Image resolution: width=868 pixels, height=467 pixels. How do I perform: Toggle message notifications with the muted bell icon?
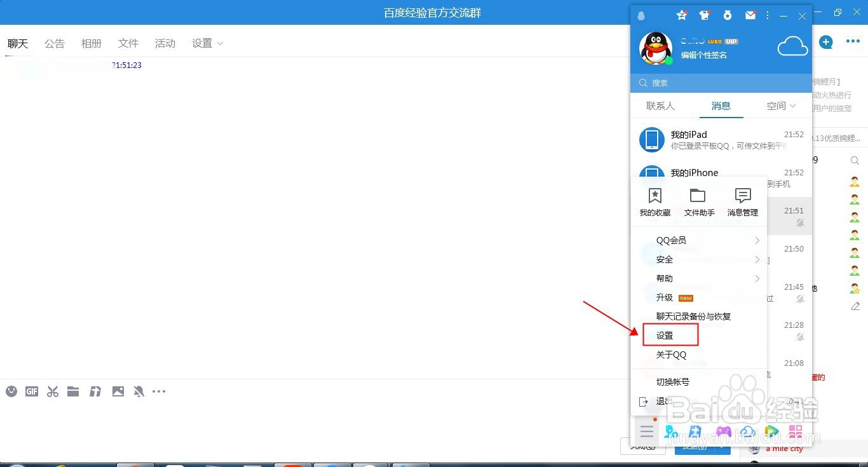[x=139, y=391]
